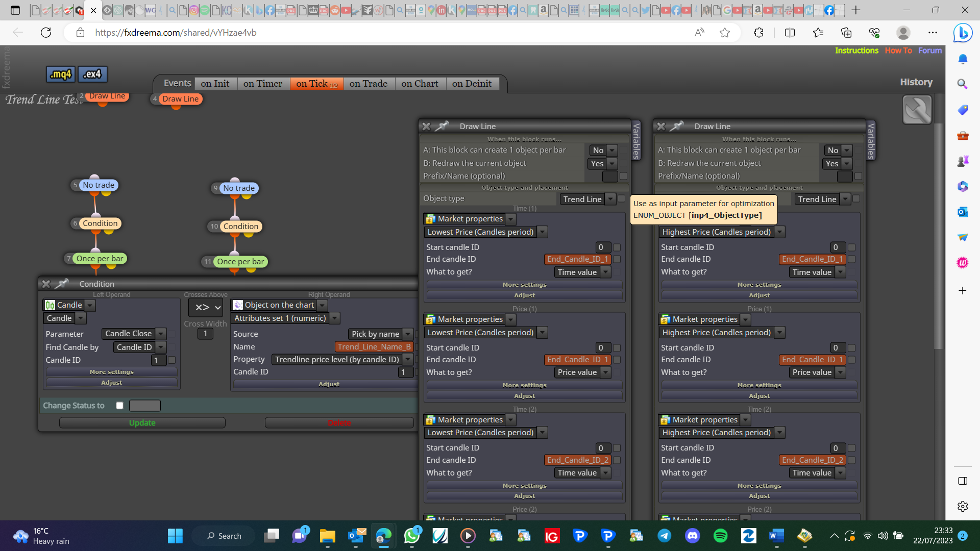This screenshot has height=551, width=980.
Task: Click the Change Status color swatch
Action: point(145,406)
